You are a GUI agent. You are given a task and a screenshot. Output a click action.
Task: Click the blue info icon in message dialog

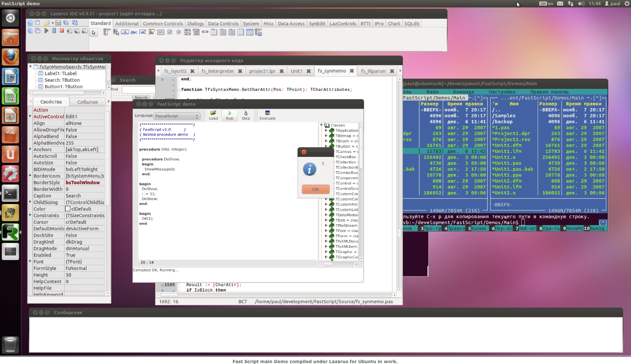pyautogui.click(x=309, y=169)
